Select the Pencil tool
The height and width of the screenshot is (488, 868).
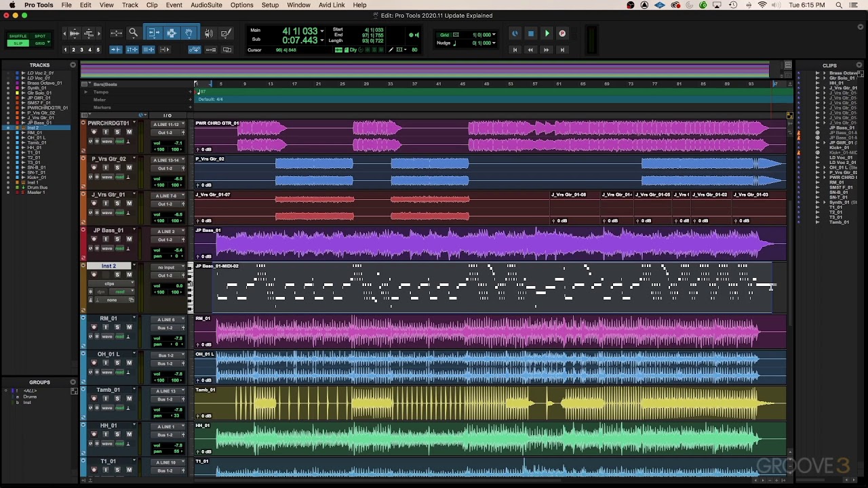pos(226,33)
